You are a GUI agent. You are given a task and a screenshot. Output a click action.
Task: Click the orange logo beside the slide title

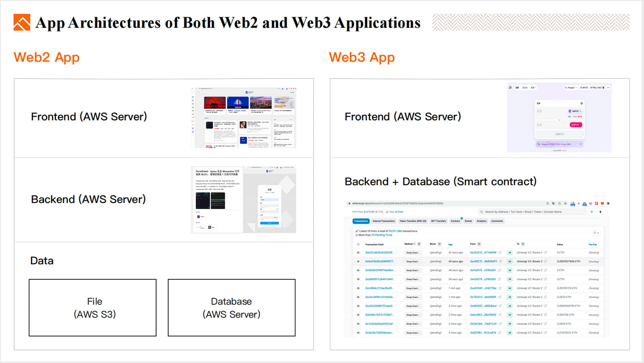click(22, 23)
